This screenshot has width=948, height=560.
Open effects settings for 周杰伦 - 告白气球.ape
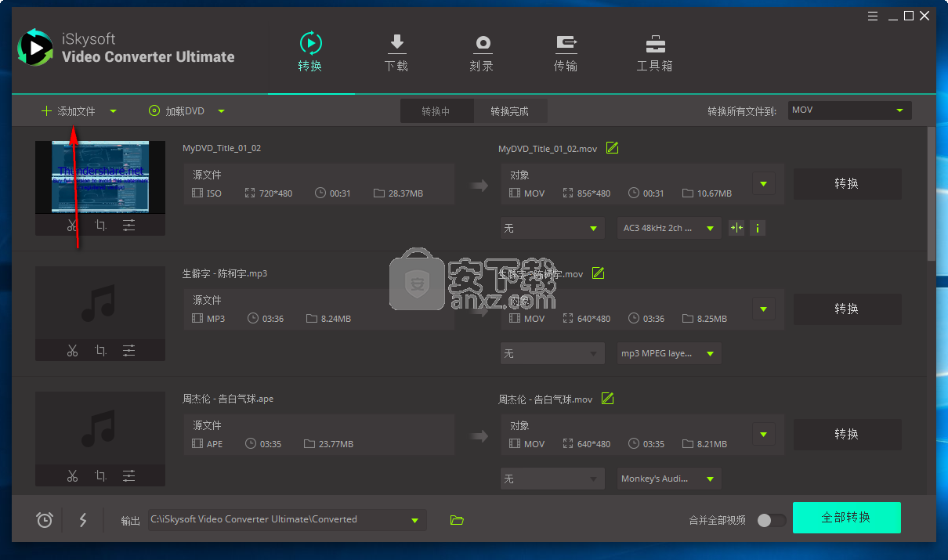tap(128, 476)
